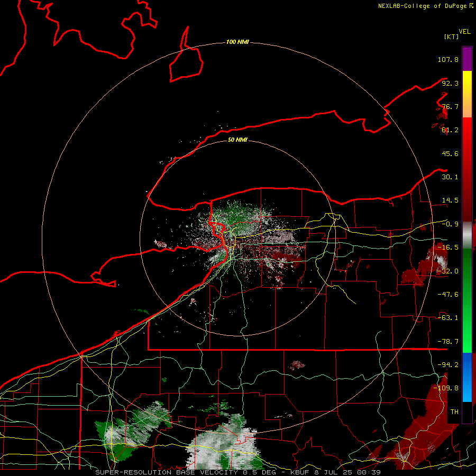
Task: Click the yellow-orange segment of the velocity color bar
Action: tap(467, 94)
